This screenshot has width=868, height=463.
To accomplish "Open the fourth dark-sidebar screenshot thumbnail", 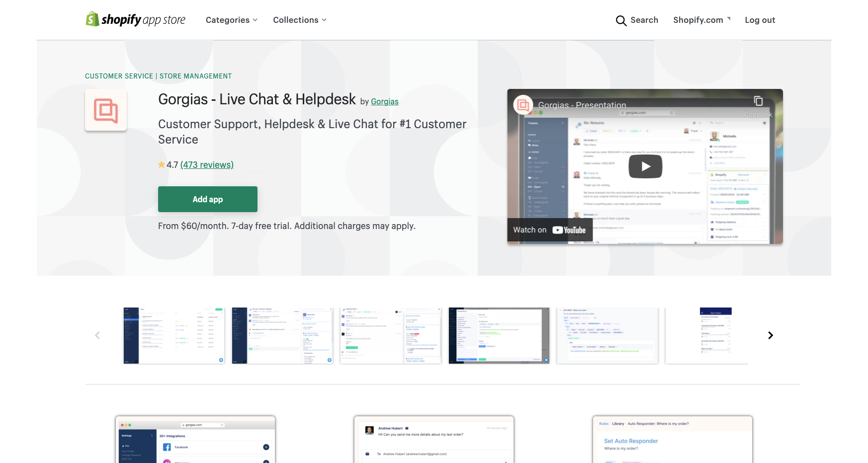I will point(499,335).
